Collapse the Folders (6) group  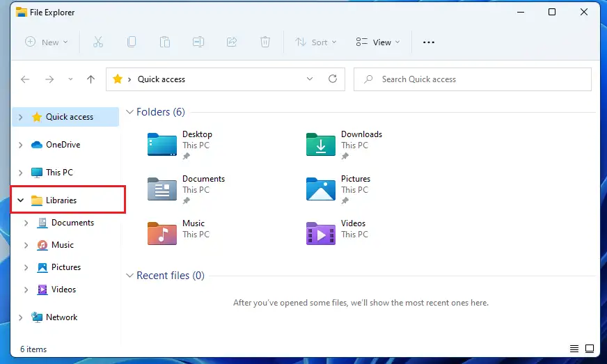click(129, 112)
